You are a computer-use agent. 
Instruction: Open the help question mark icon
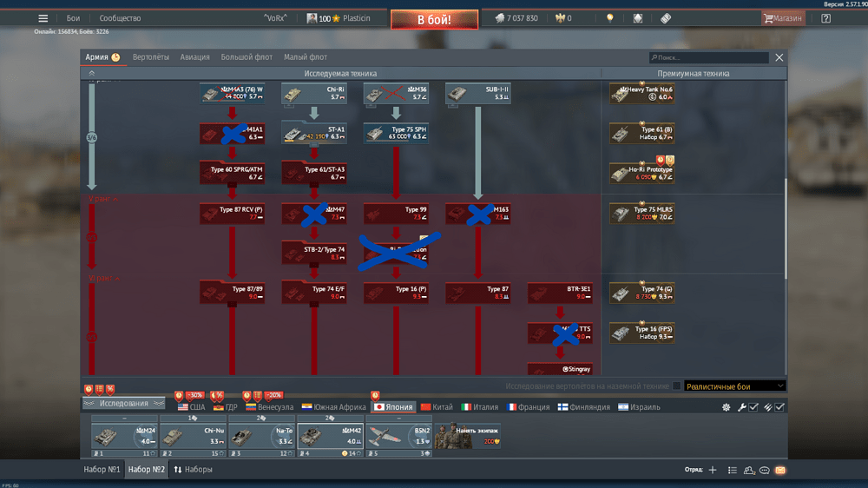[x=825, y=18]
